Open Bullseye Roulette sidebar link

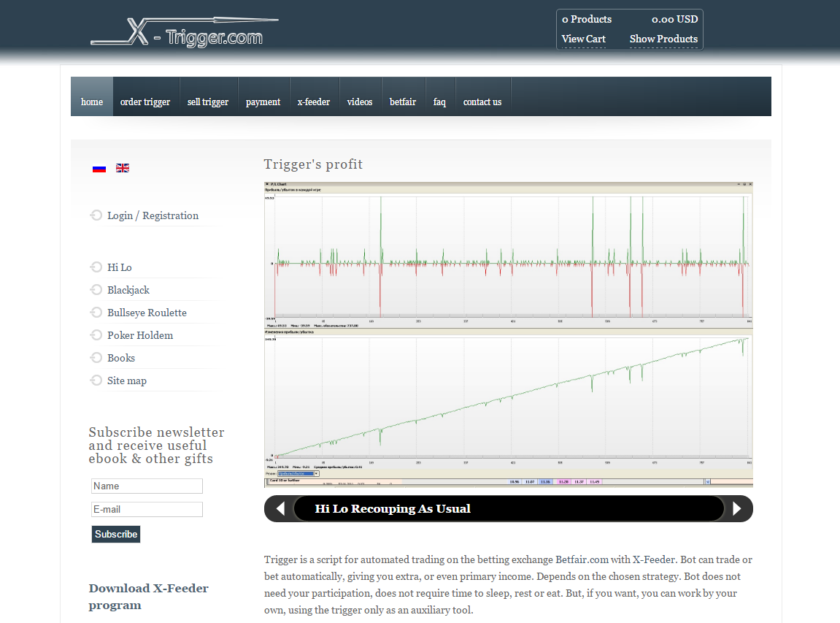[147, 313]
